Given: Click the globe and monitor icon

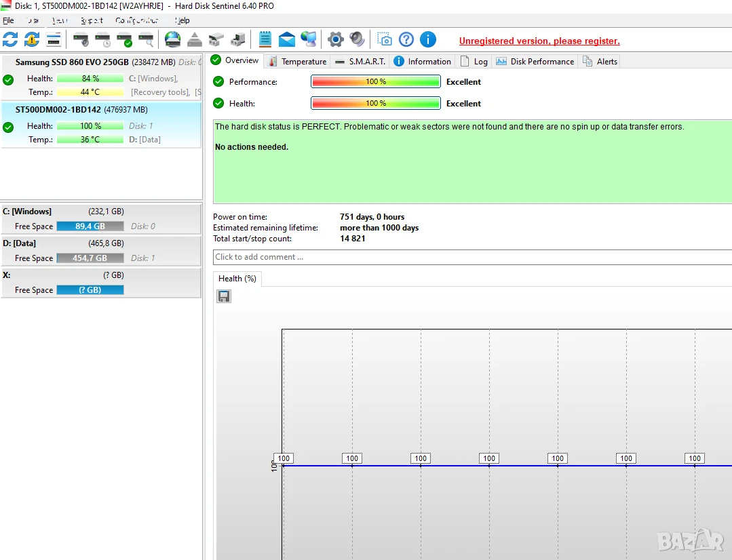Looking at the screenshot, I should point(308,40).
